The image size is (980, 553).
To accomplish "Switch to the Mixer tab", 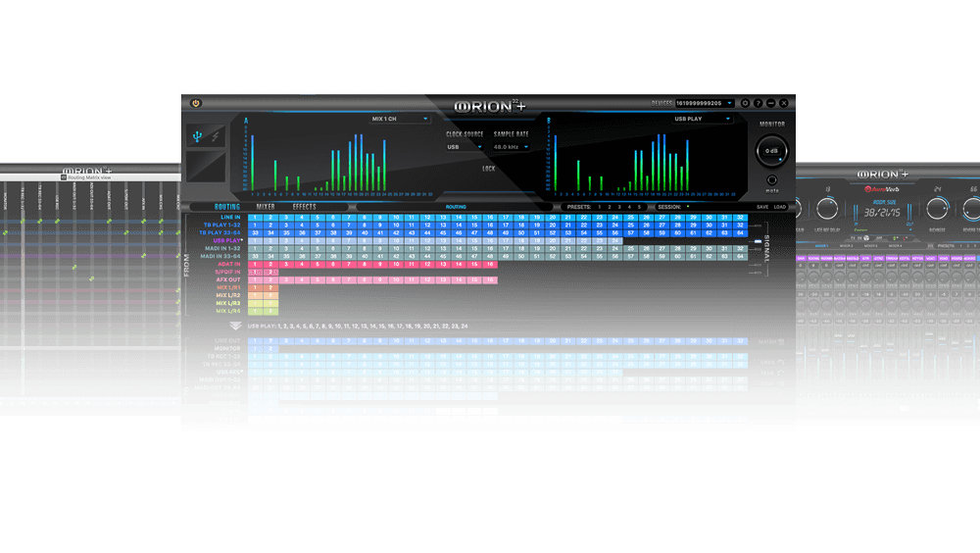I will tap(266, 207).
